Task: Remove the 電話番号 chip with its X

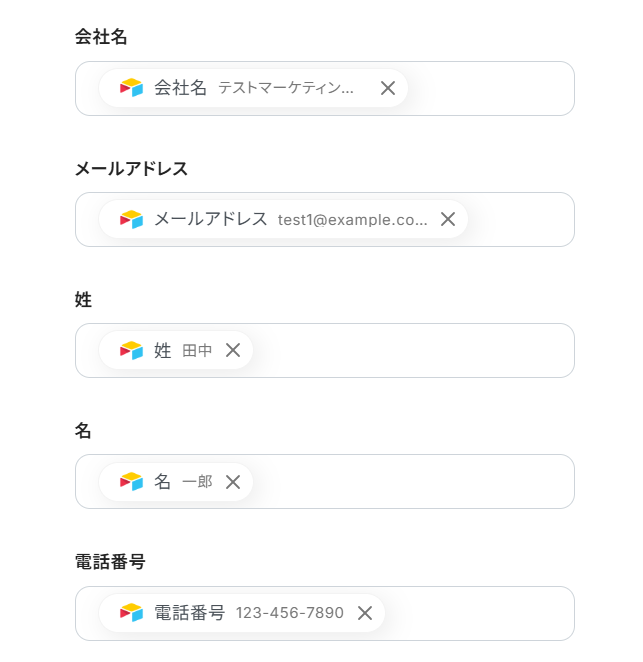Action: click(x=365, y=613)
